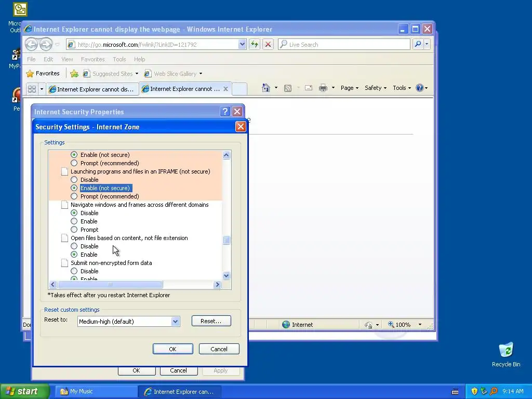Expand the Quick Tabs list arrow
The height and width of the screenshot is (399, 532).
42,89
